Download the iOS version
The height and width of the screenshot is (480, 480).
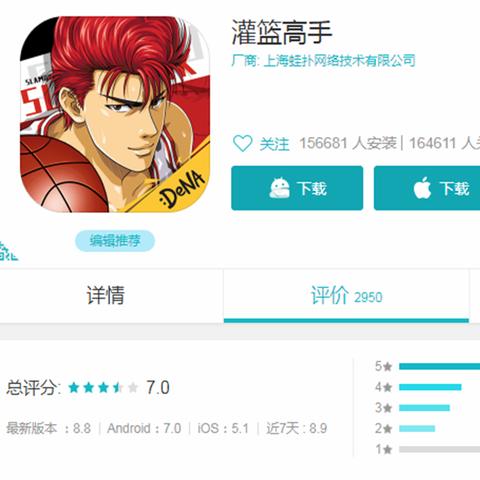point(427,188)
